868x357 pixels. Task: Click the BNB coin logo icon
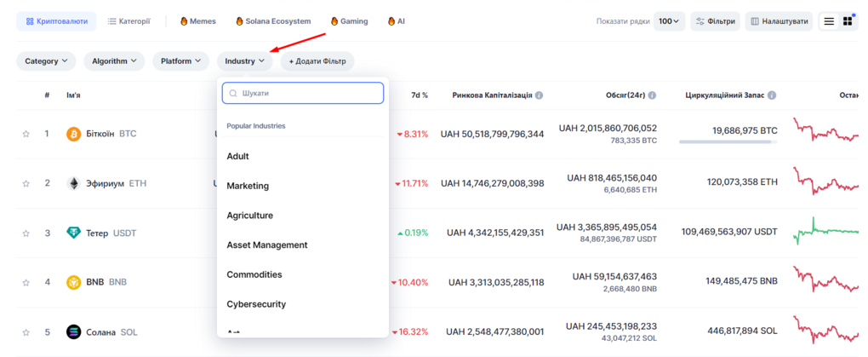pyautogui.click(x=74, y=282)
